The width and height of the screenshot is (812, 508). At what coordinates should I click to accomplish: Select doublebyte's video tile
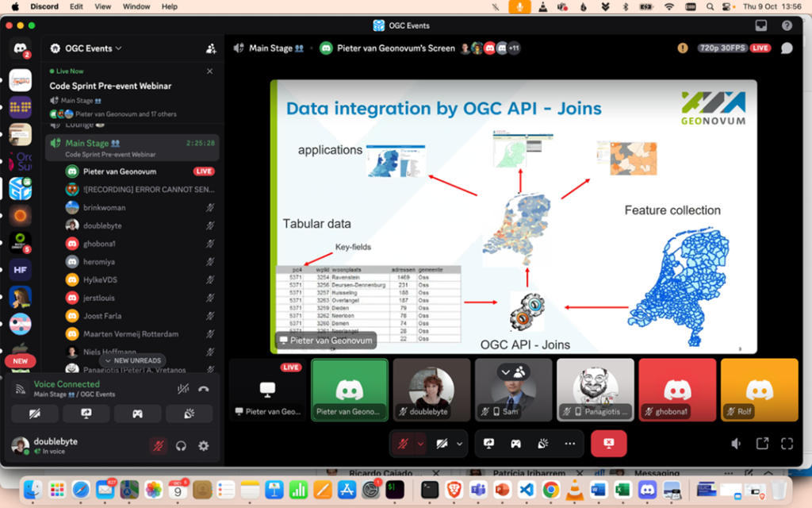click(431, 388)
